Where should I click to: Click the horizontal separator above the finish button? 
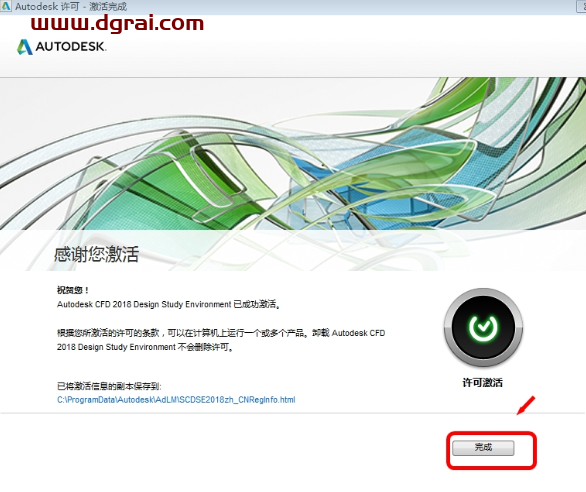293,413
